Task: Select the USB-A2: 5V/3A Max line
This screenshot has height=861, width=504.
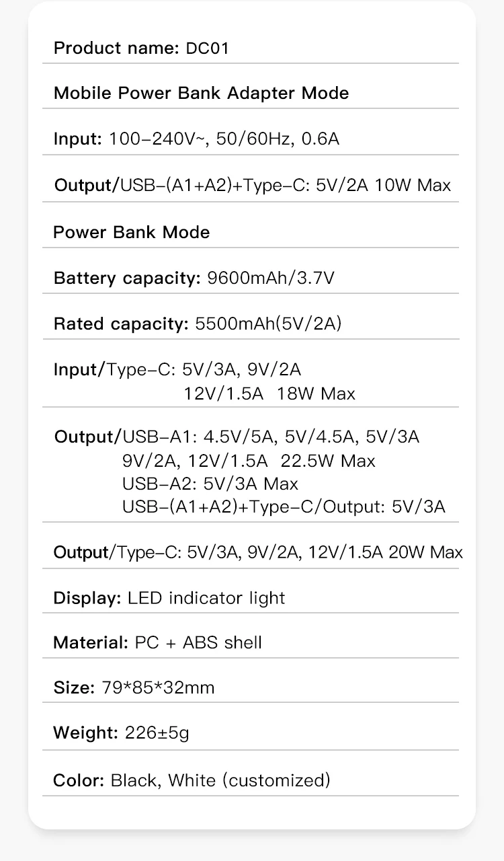Action: pyautogui.click(x=210, y=484)
